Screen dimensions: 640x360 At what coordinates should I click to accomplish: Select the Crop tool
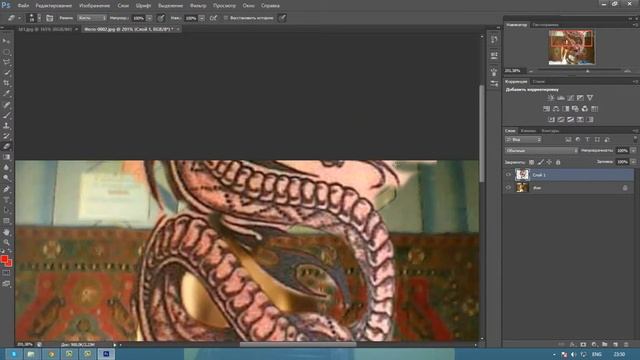point(6,83)
